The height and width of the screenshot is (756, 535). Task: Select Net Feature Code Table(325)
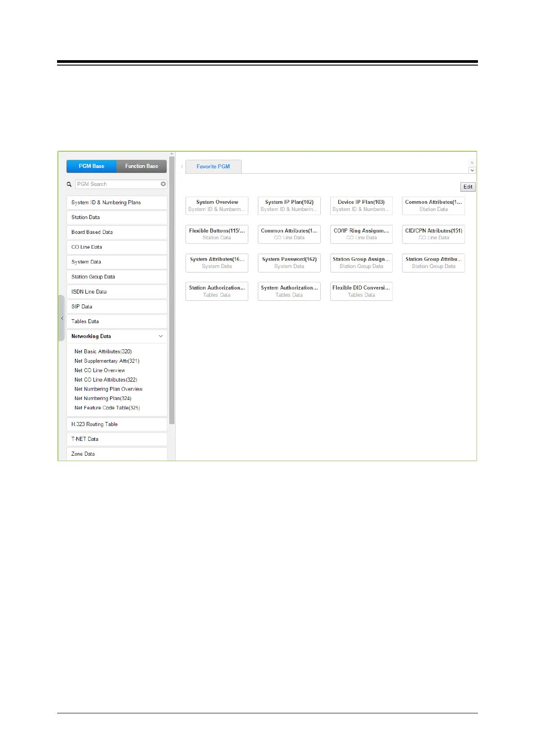(107, 408)
